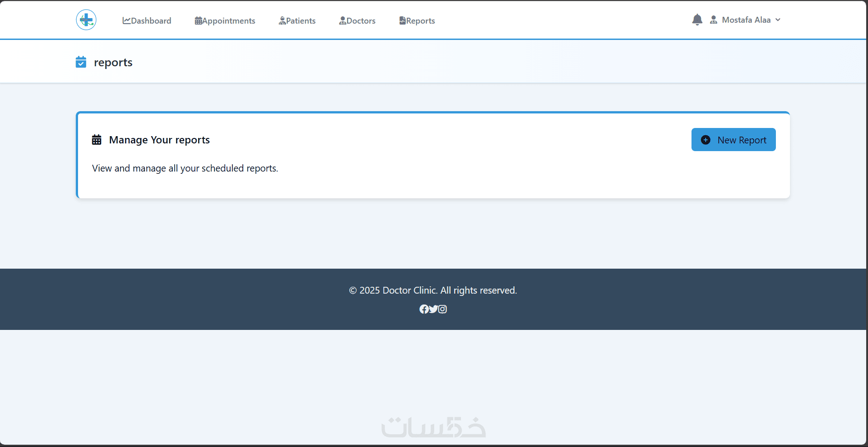Screen dimensions: 868x447
Task: Click the copyright 2025 Doctor Clinic text
Action: 433,290
